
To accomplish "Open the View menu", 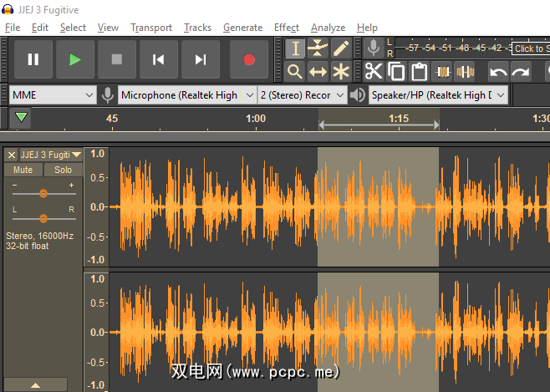I will point(108,28).
